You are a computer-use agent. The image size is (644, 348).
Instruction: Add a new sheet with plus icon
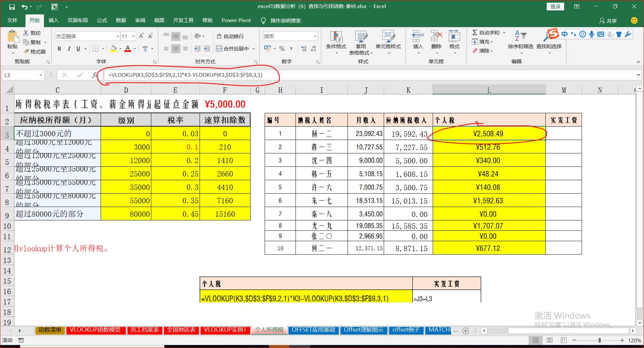[466, 331]
